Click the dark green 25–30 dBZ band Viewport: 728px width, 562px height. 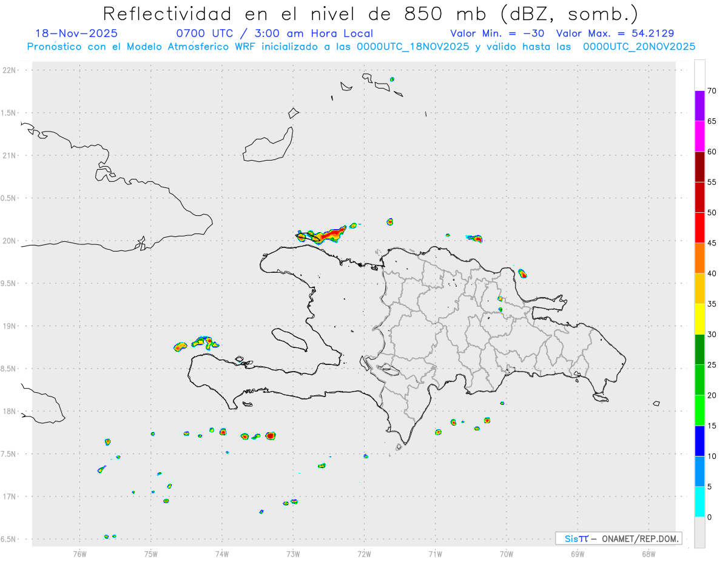point(699,350)
